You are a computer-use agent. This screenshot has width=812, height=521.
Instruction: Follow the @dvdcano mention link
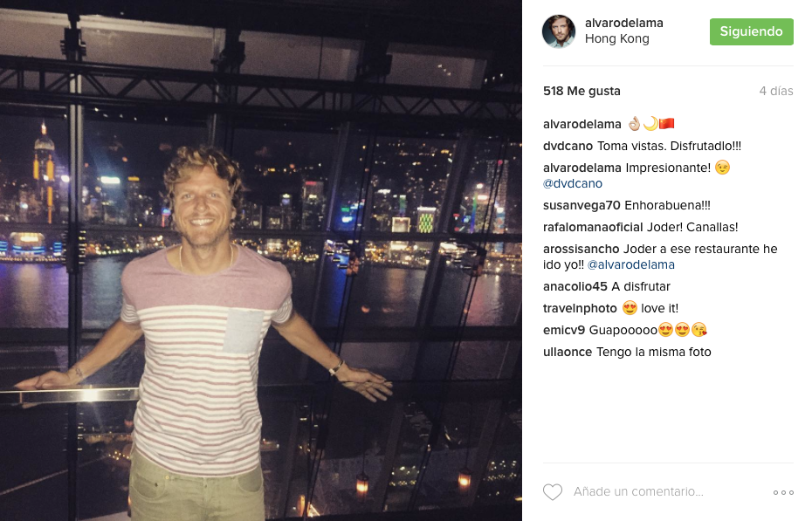(x=572, y=183)
